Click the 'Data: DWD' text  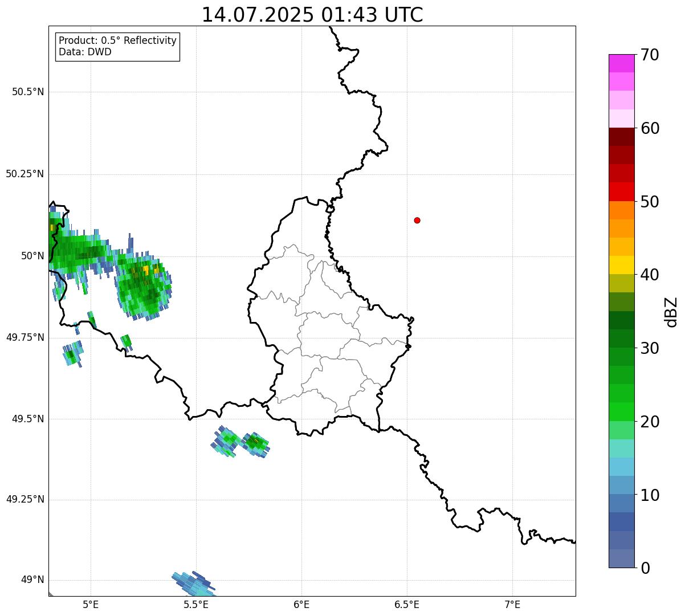pyautogui.click(x=85, y=52)
